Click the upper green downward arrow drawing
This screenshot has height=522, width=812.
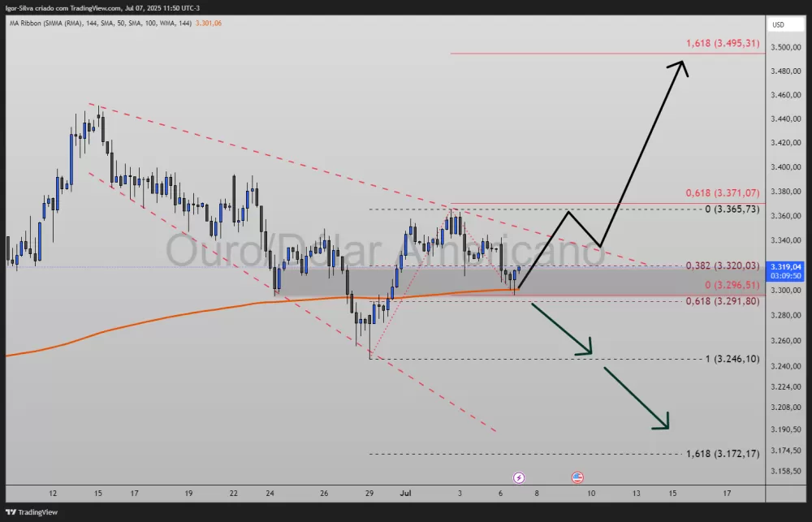click(x=562, y=328)
